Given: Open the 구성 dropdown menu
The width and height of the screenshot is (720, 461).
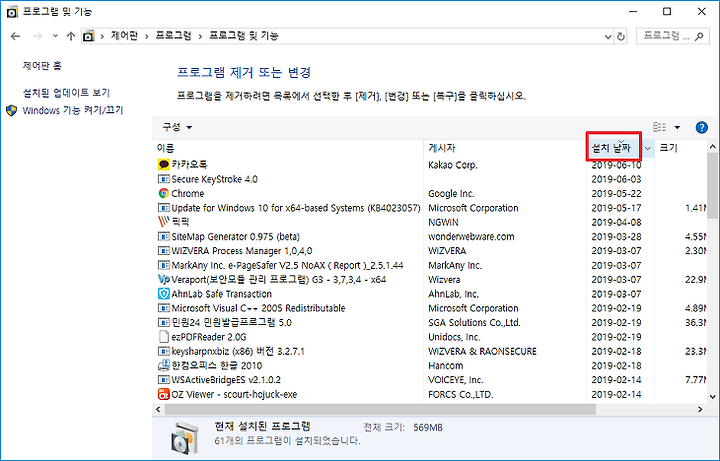Looking at the screenshot, I should (x=177, y=127).
